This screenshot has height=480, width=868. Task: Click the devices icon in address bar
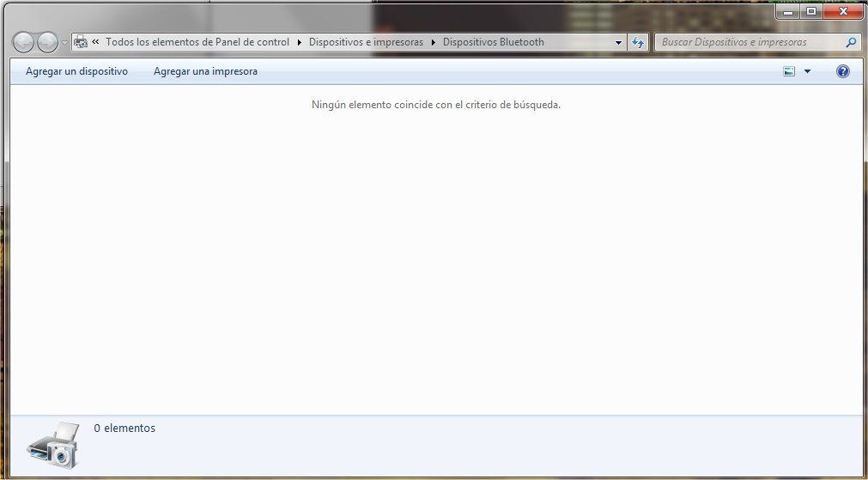(81, 42)
